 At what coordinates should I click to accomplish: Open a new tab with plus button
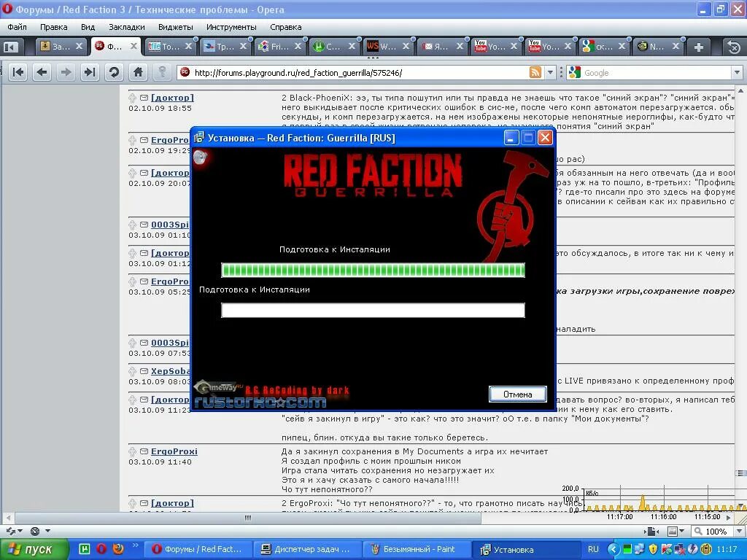(698, 47)
